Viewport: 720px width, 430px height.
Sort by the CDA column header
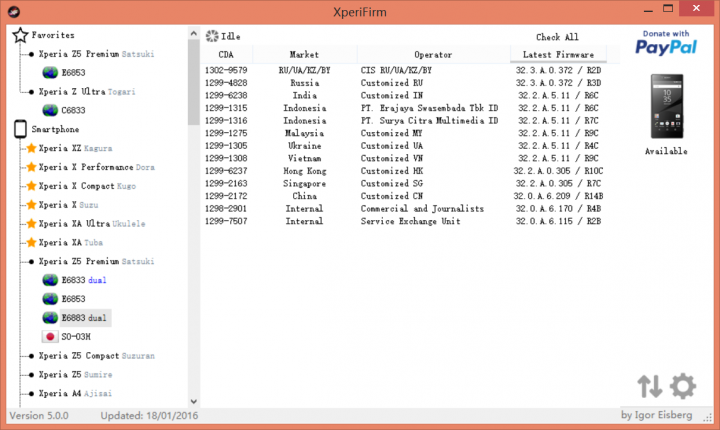(226, 55)
